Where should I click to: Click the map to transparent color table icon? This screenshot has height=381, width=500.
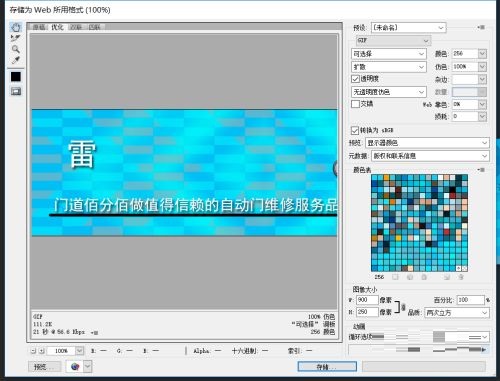click(x=395, y=277)
